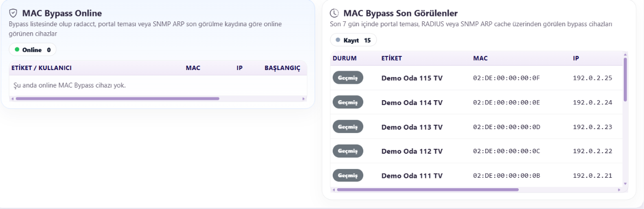Click the gray dot in Kayıt badge
Image resolution: width=644 pixels, height=209 pixels.
click(x=338, y=40)
